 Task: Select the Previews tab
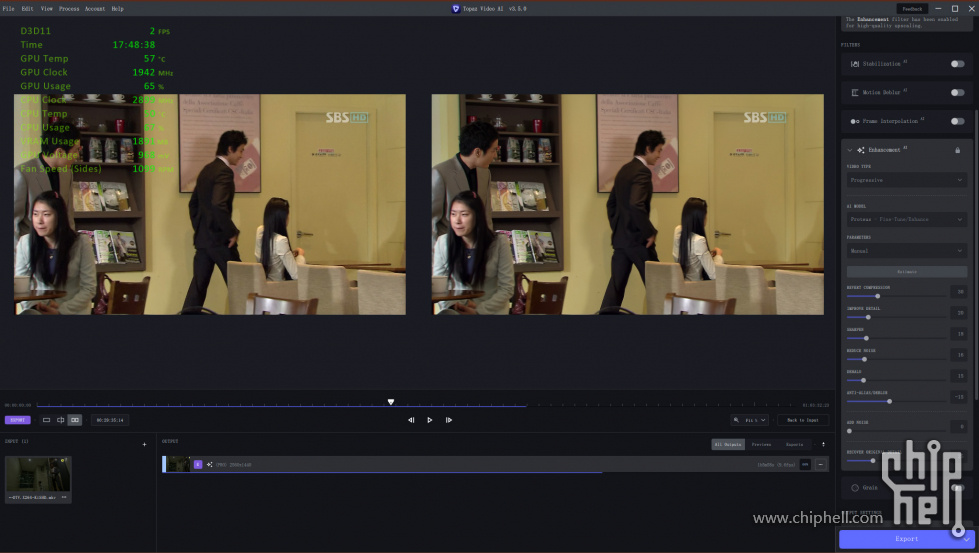761,444
